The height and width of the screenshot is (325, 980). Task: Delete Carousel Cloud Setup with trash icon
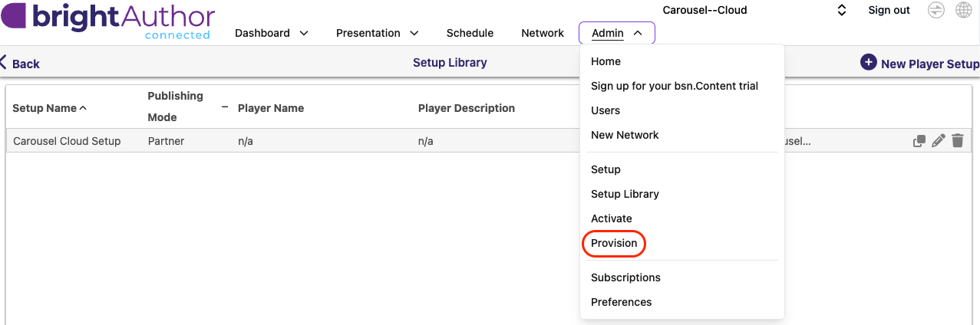[957, 141]
